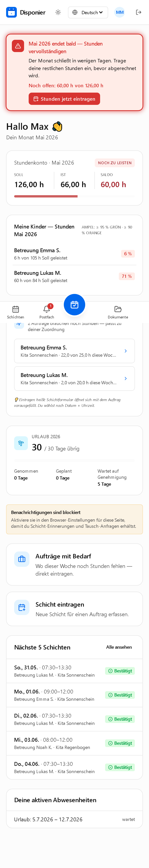Click 'Stunden jetzt eintragen' button

coord(64,99)
